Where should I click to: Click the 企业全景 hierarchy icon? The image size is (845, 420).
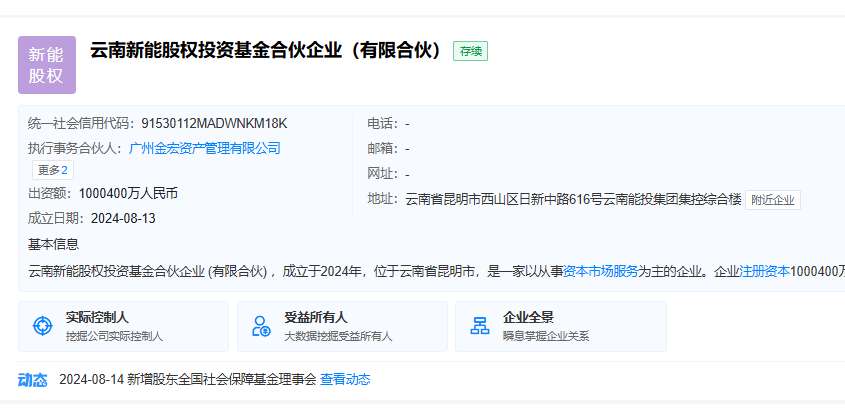coord(480,326)
